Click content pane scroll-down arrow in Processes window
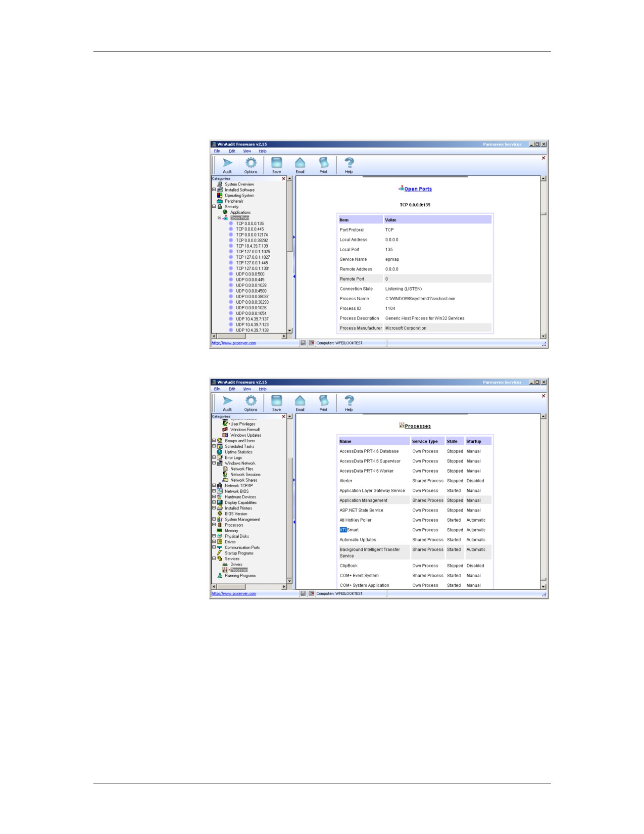 point(543,586)
